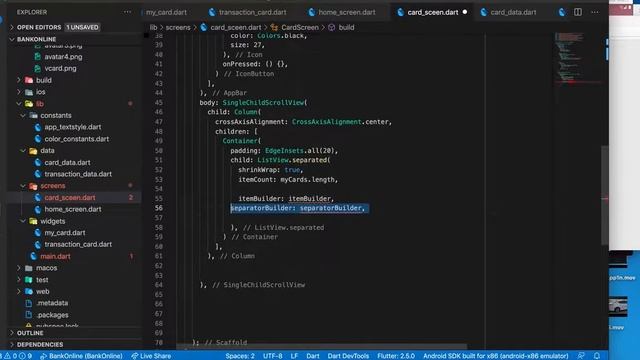Click breadcrumb 'card_sceen.dart'
The width and height of the screenshot is (640, 360).
tap(236, 27)
